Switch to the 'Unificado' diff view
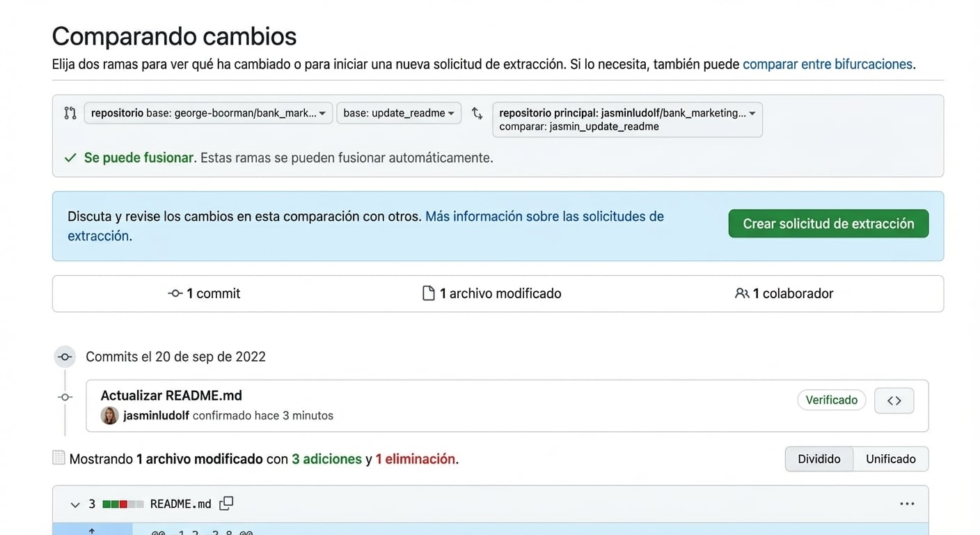This screenshot has width=980, height=535. [x=891, y=459]
